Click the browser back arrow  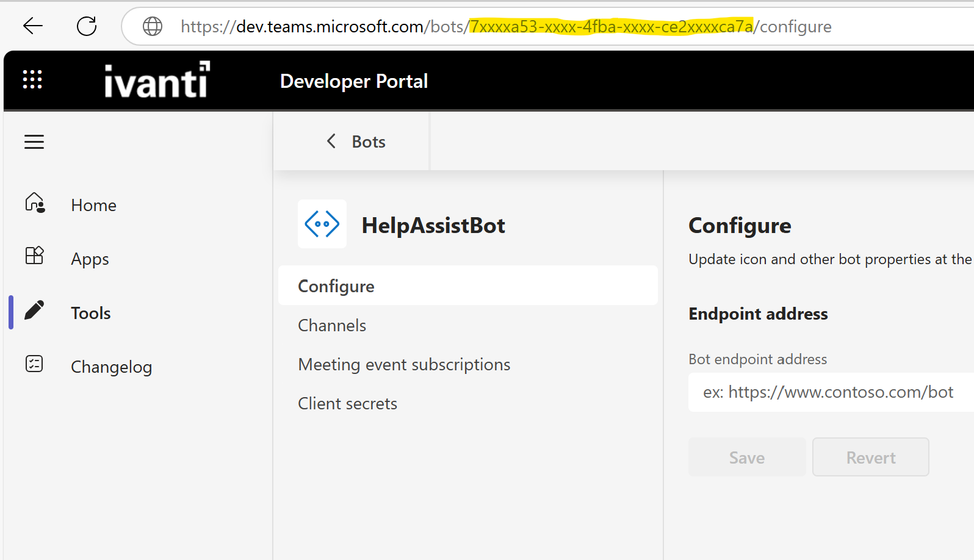tap(33, 26)
